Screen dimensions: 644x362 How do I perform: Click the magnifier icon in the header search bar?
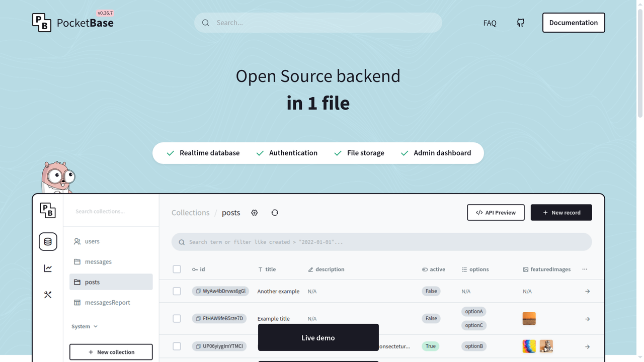[206, 23]
